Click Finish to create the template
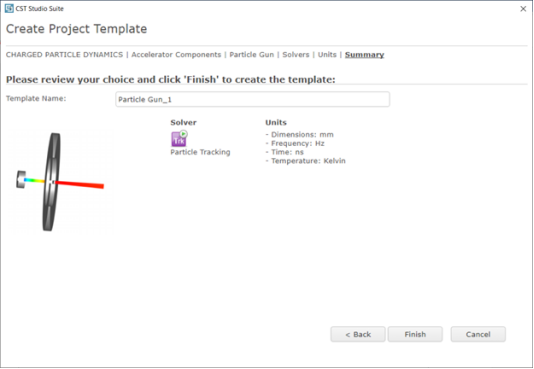 [x=415, y=334]
